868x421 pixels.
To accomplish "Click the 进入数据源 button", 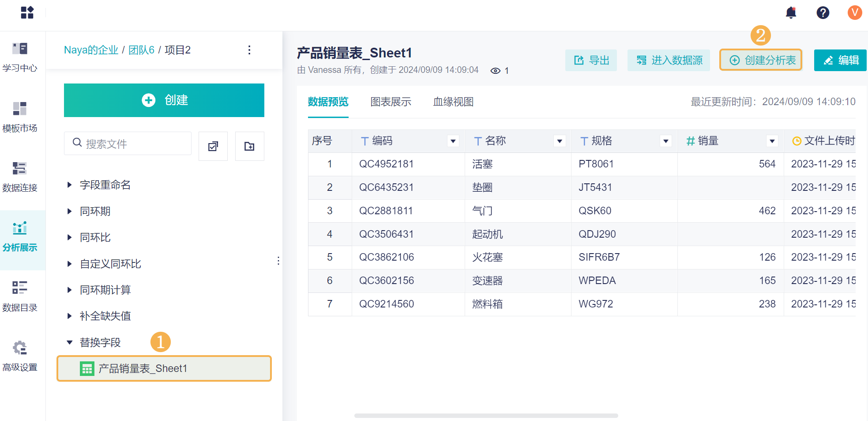I will pos(669,61).
